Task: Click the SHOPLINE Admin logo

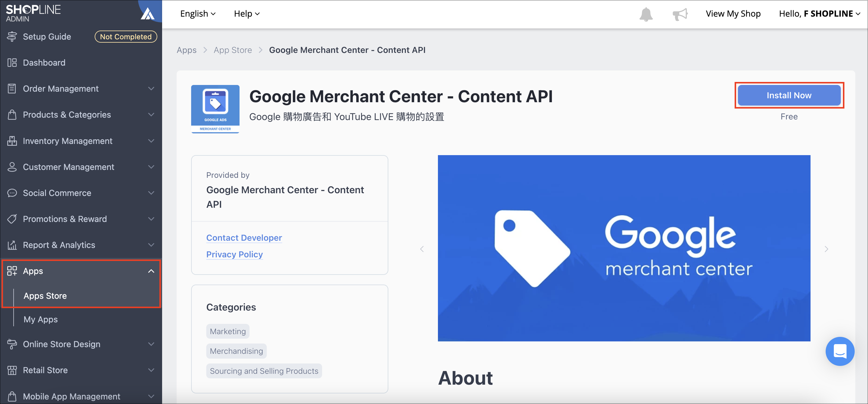Action: (x=33, y=13)
